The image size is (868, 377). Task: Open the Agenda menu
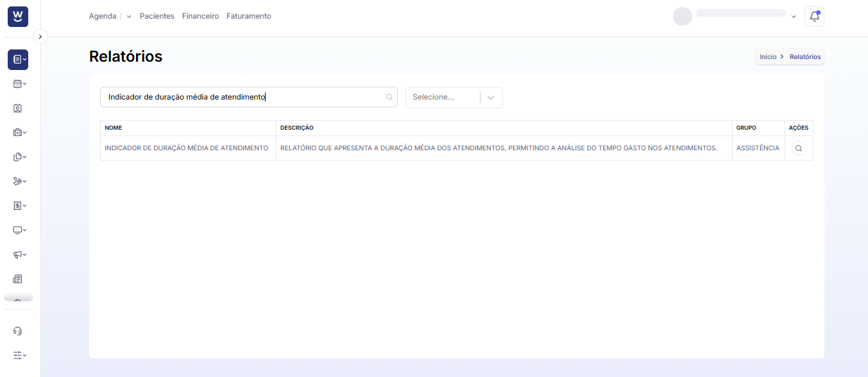point(103,16)
